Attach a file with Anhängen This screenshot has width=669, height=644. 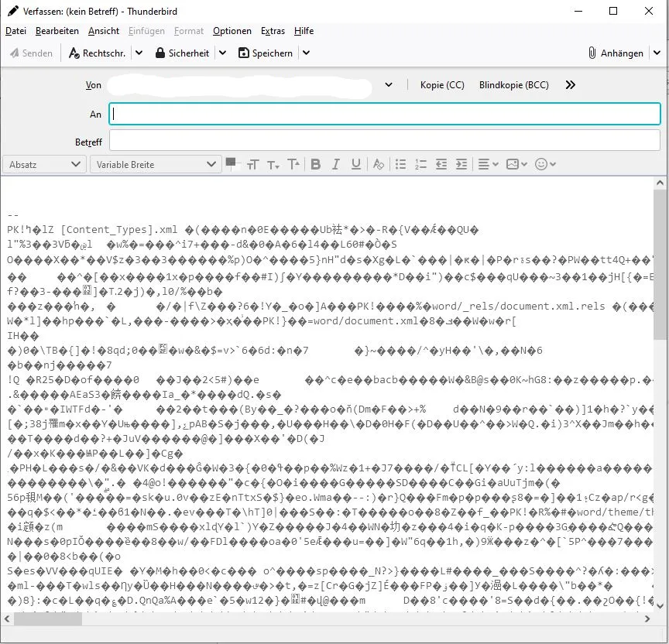616,53
